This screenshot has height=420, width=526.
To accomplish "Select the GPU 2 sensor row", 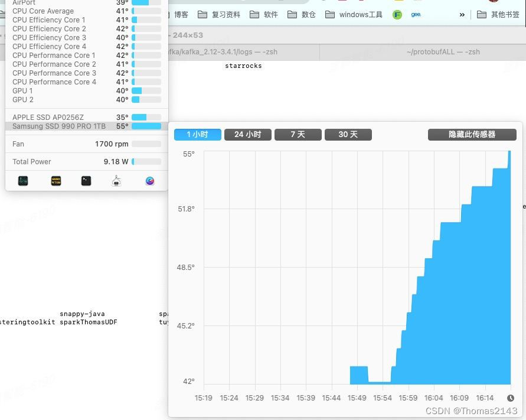I will [x=87, y=100].
